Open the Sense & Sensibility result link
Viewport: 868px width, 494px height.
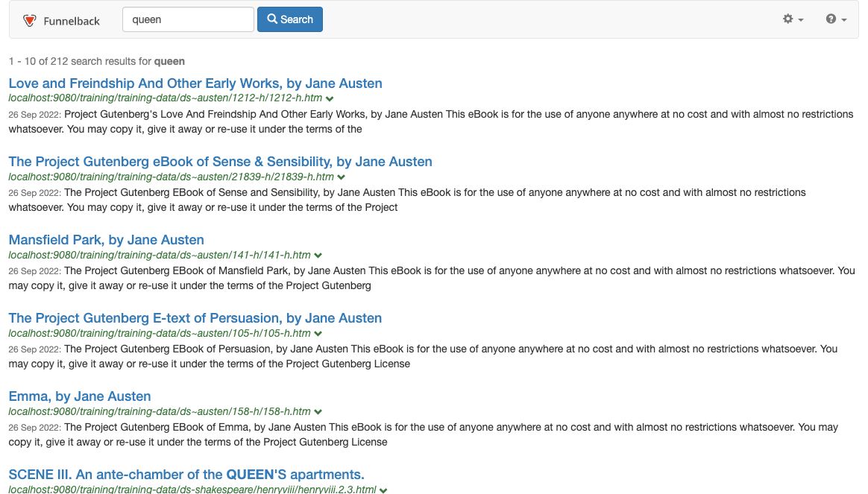click(220, 162)
